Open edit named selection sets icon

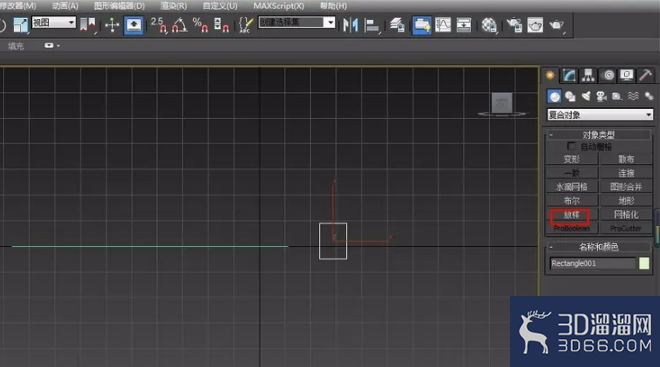245,25
